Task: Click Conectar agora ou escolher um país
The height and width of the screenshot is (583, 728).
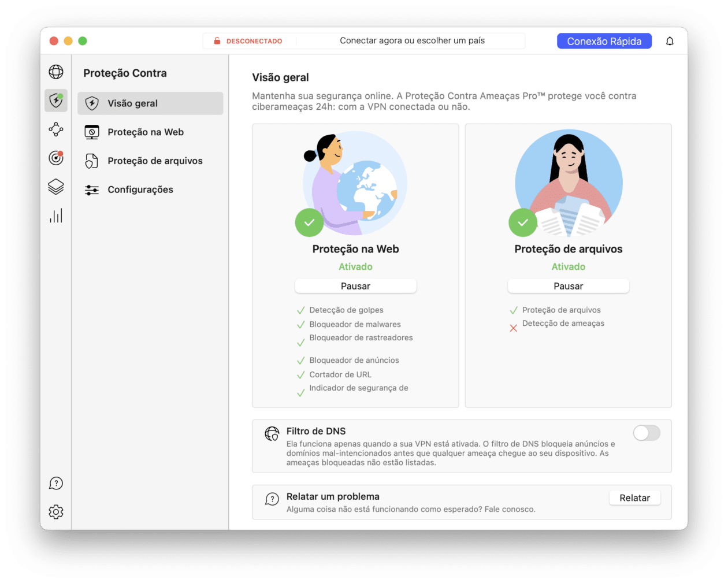Action: click(x=412, y=40)
